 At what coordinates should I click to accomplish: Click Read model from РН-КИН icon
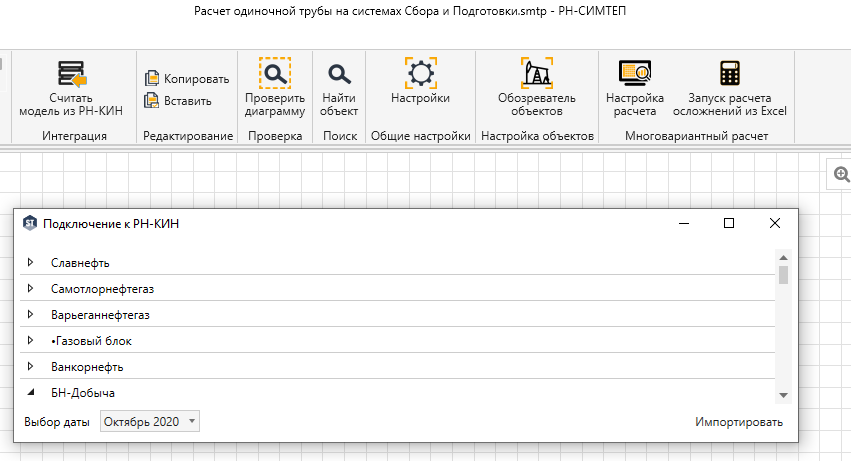click(x=72, y=74)
